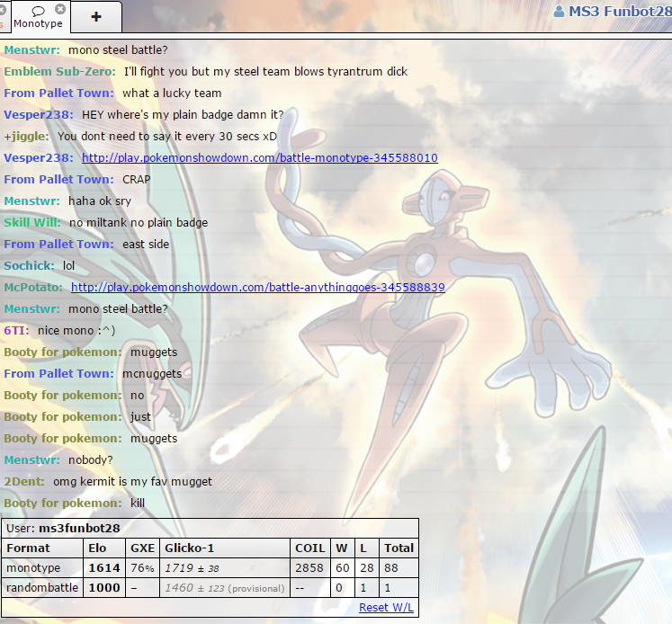This screenshot has width=672, height=624.
Task: Select the GXE value 76%
Action: point(142,568)
